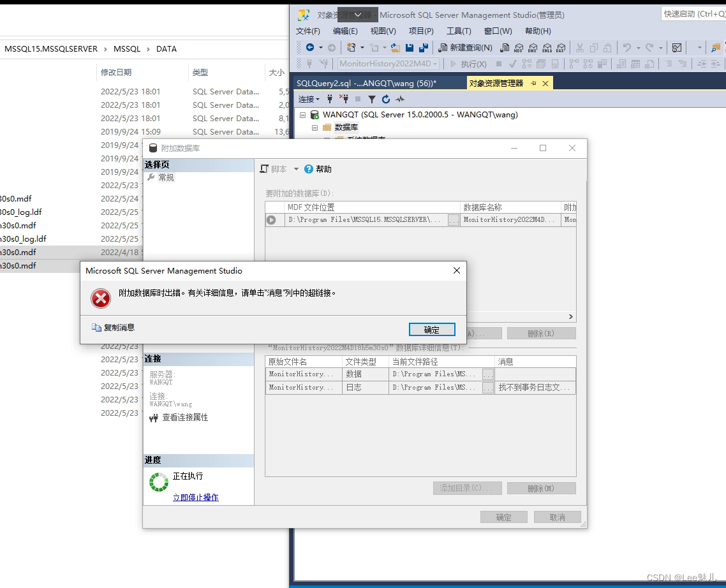Click the save all toolbar icon

coord(423,47)
